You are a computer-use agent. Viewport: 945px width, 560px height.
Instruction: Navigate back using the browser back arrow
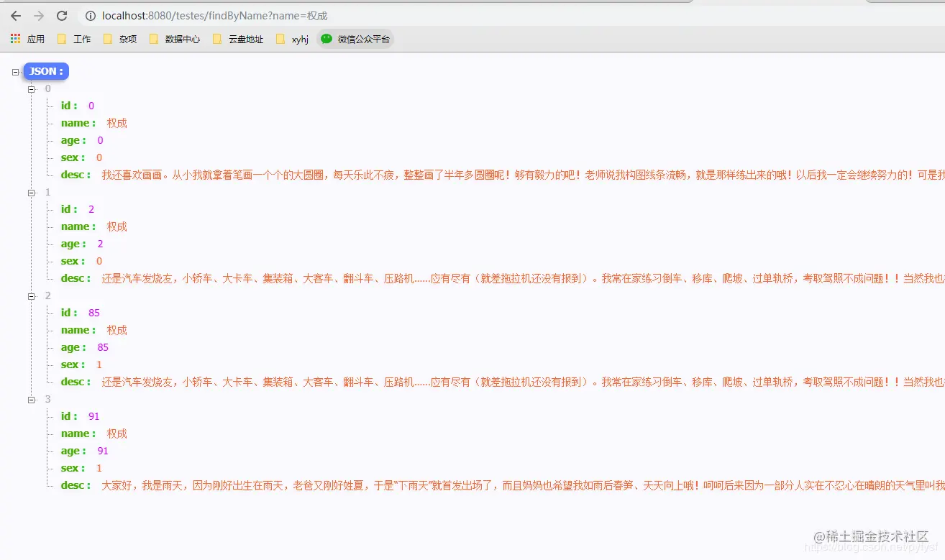coord(15,15)
